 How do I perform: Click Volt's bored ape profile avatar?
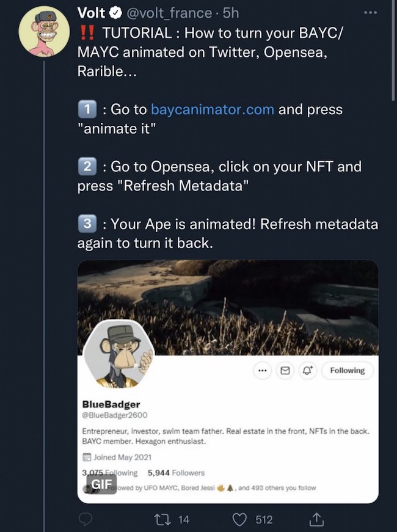click(x=44, y=31)
